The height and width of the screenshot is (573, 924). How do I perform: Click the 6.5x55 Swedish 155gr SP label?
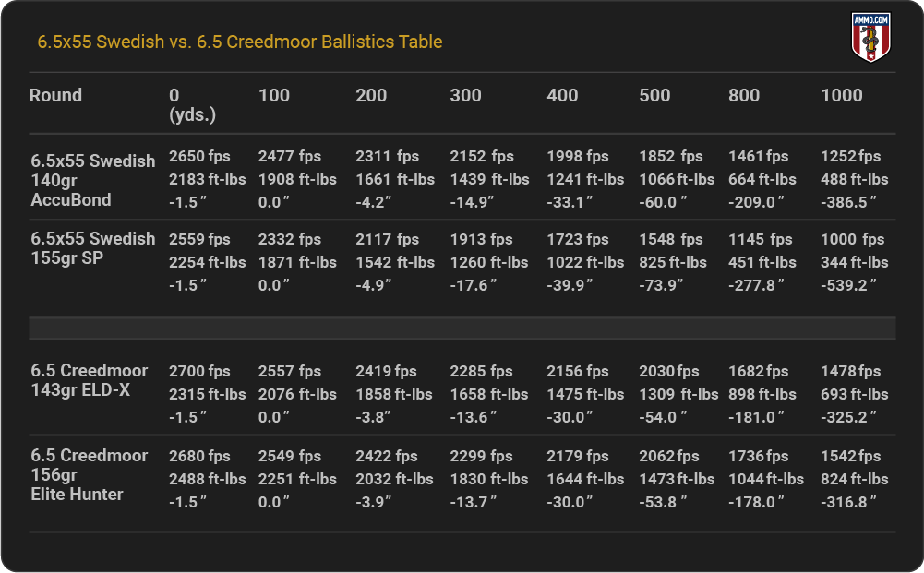(x=92, y=247)
